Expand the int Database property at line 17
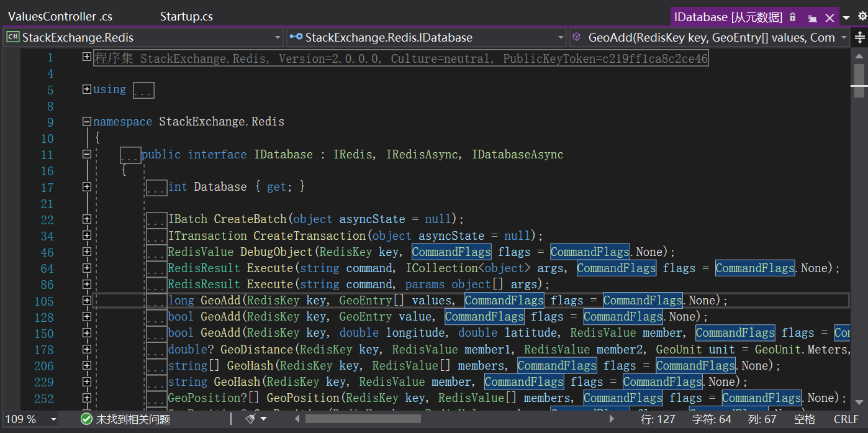Screen dimensions: 868x433 coord(87,186)
